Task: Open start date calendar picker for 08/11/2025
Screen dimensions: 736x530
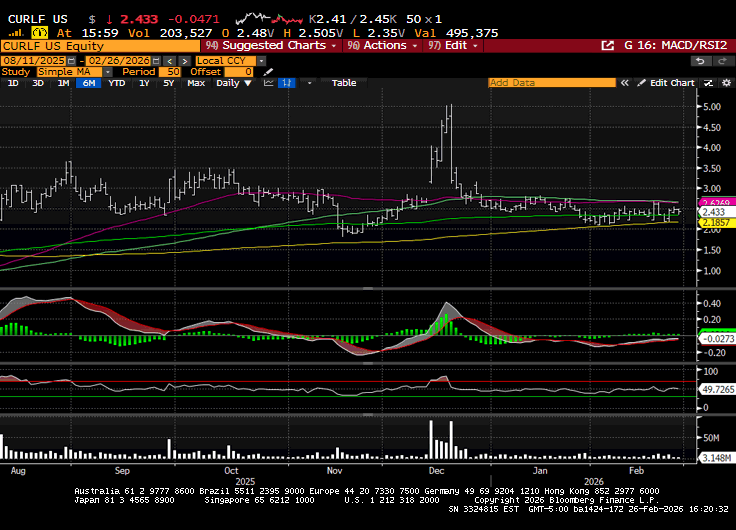Action: [71, 61]
